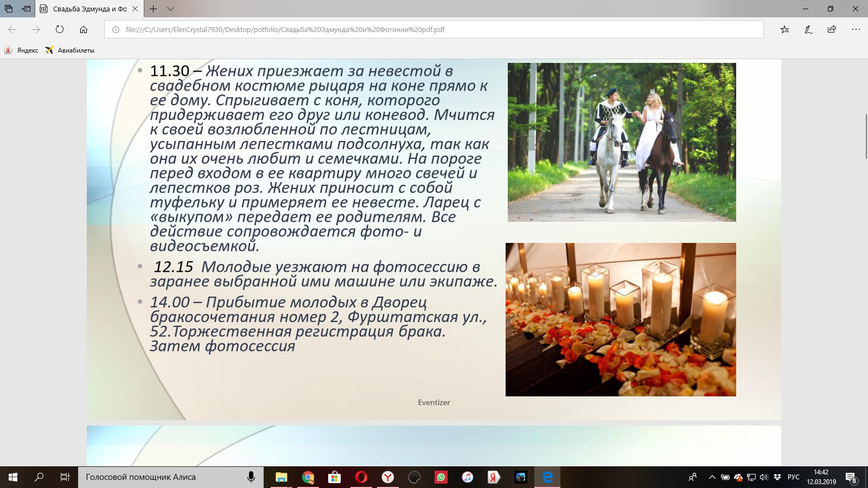Open OneDrive warning tray icon

pyautogui.click(x=738, y=477)
